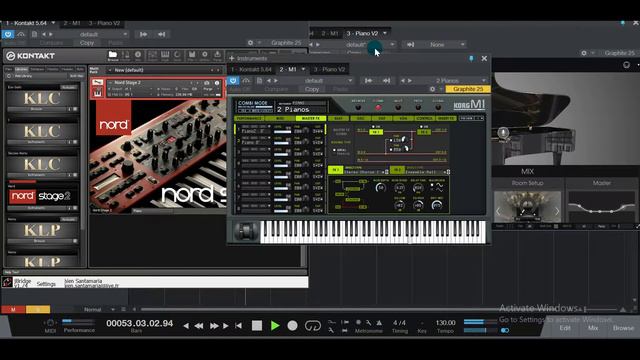Select the MASTER FX tab in M1
Screen dimensions: 640x360
tap(311, 118)
